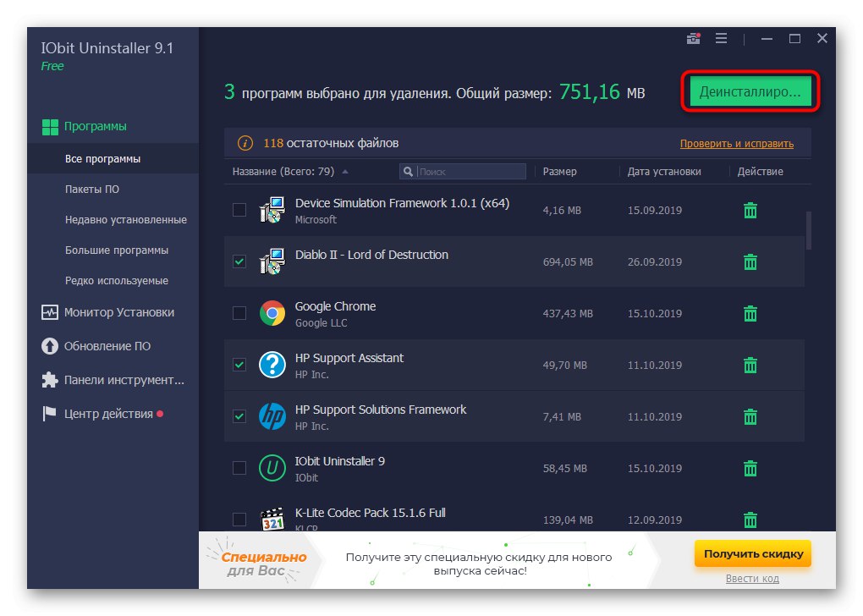Click the Google Chrome app icon
The image size is (863, 616).
(272, 313)
